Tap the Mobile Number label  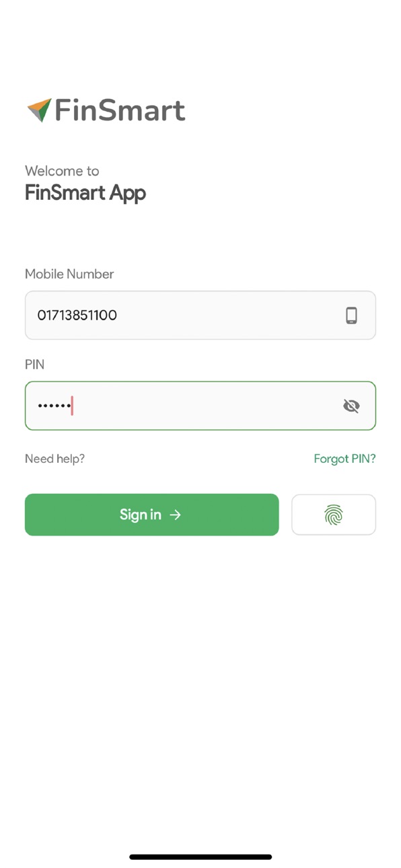tap(69, 274)
